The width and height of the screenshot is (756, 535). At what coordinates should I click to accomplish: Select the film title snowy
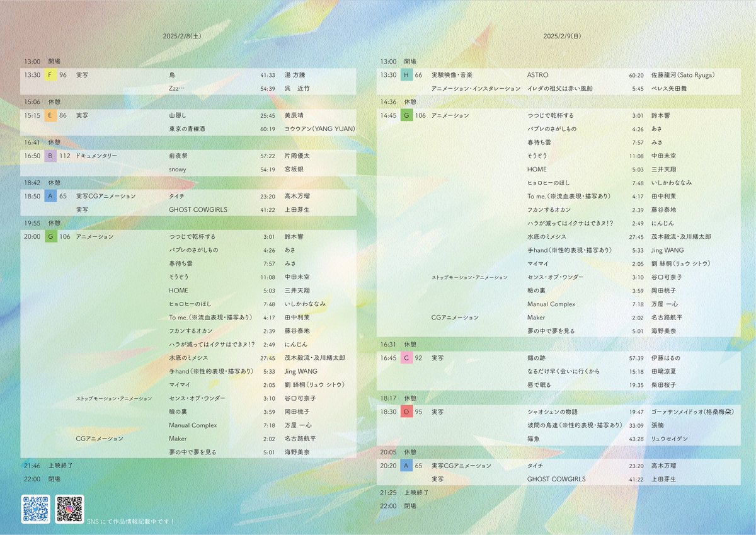click(178, 170)
